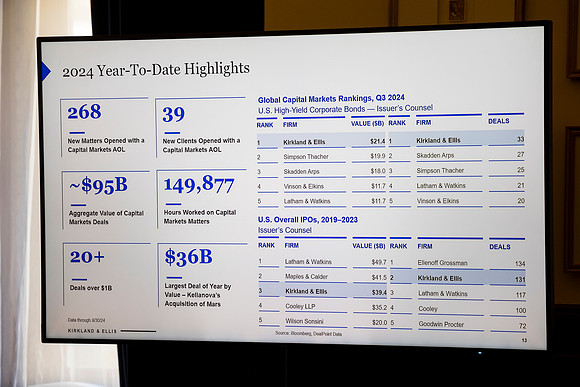Click 'VALUE ($B)' header in high-yield table
Viewport: 580px width, 387px height.
pyautogui.click(x=368, y=124)
